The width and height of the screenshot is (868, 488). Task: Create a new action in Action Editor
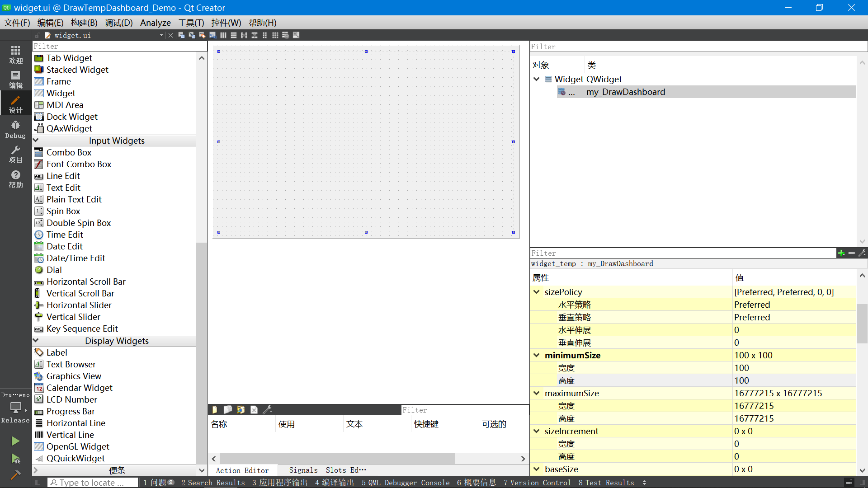coord(214,410)
